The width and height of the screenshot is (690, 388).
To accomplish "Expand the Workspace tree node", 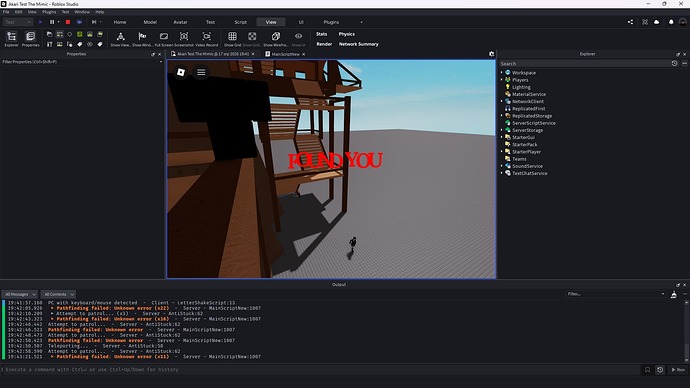I will (502, 73).
